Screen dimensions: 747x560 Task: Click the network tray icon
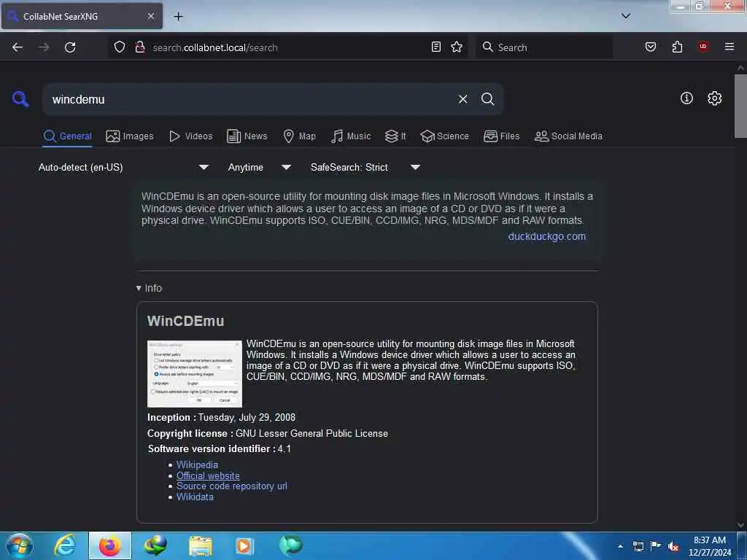pyautogui.click(x=638, y=546)
